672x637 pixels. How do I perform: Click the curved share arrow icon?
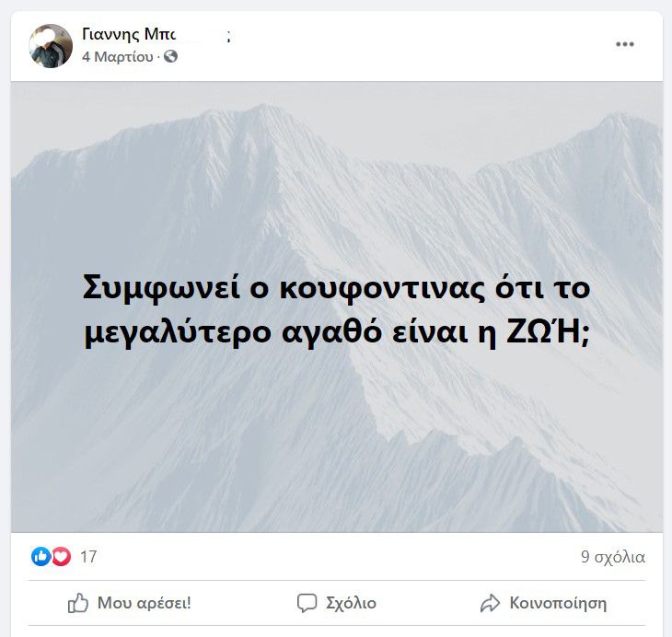pos(490,603)
